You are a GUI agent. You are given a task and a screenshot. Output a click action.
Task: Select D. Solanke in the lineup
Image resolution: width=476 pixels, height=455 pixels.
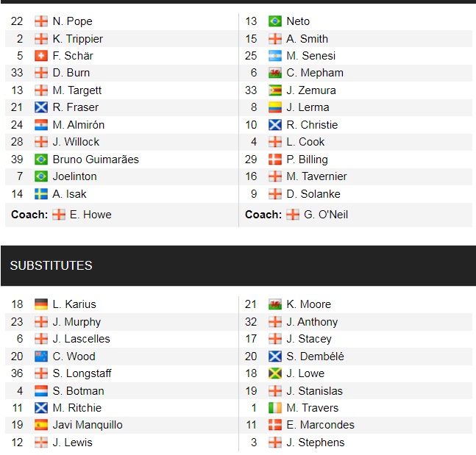click(313, 194)
